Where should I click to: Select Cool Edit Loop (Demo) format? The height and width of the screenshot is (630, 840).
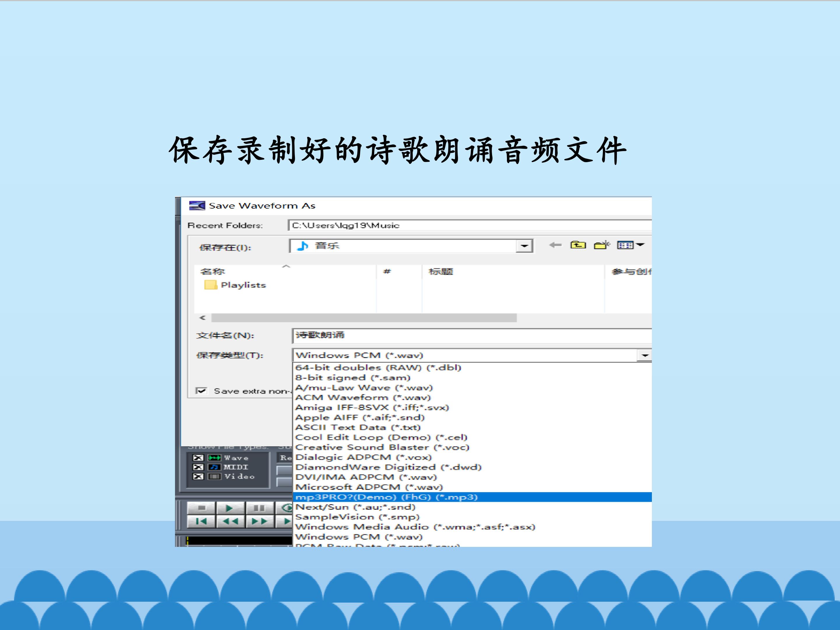[x=473, y=437]
